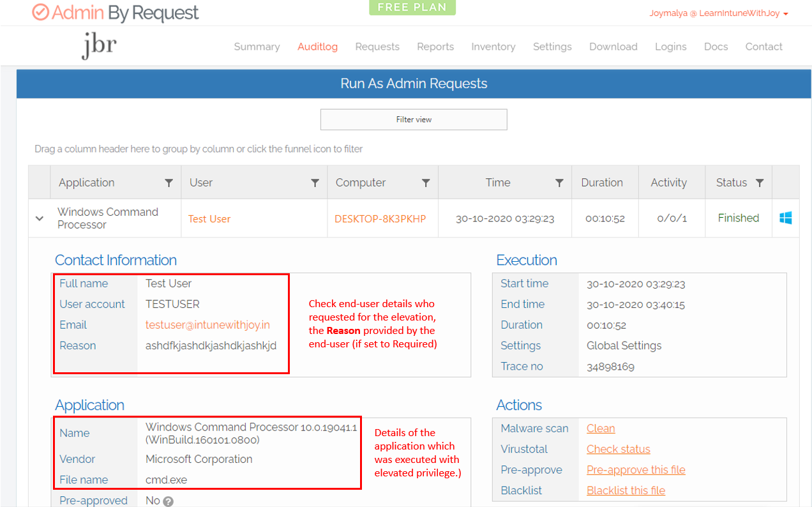Click the Trace no value 34898169
This screenshot has width=812, height=507.
[610, 367]
